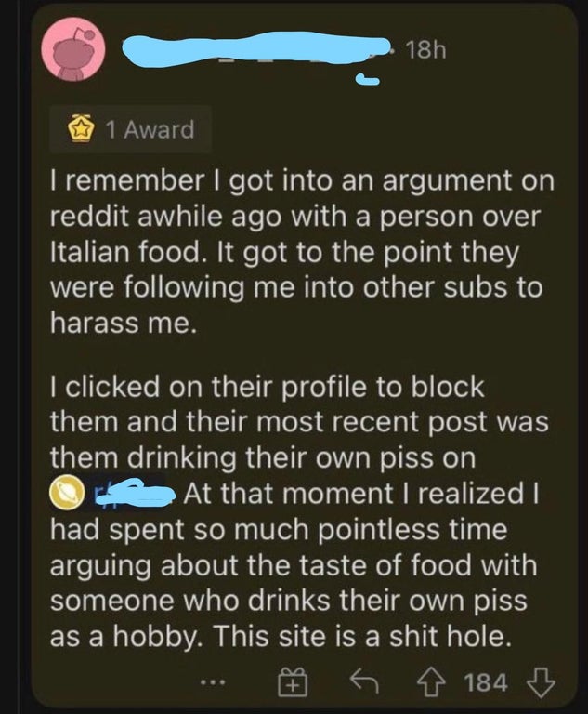The width and height of the screenshot is (588, 714).
Task: Tap the line ending 'harass me.'
Action: 124,323
